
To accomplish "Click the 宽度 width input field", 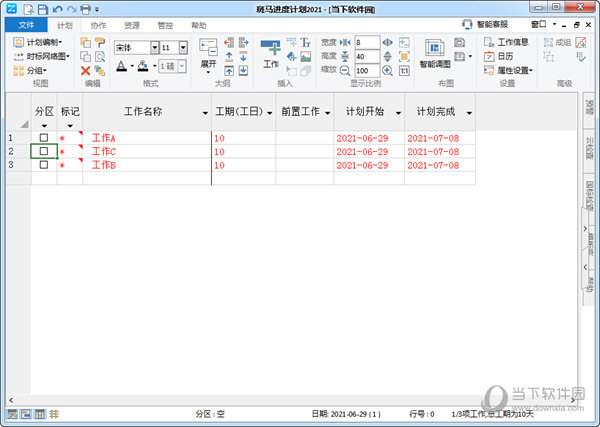I will pyautogui.click(x=365, y=43).
